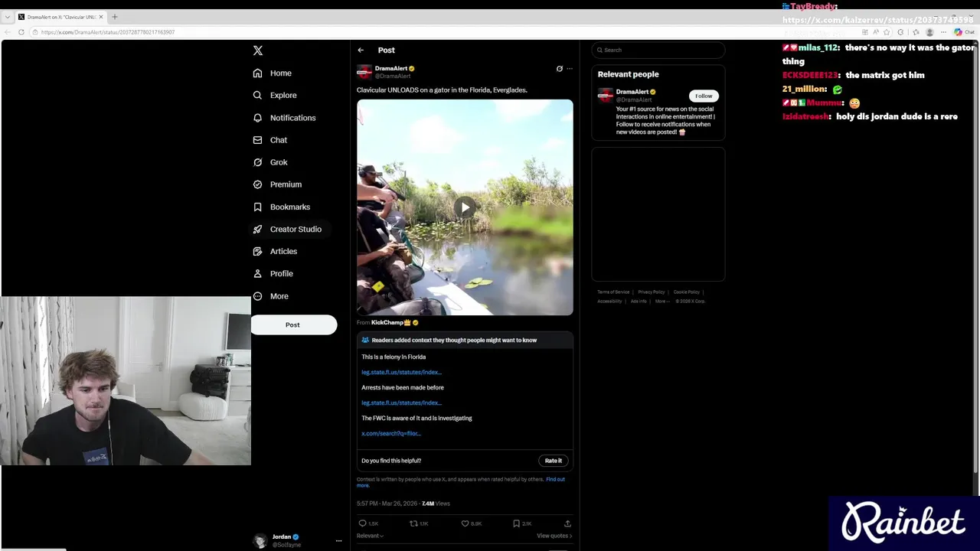Click the Search field on X
980x551 pixels.
click(658, 50)
